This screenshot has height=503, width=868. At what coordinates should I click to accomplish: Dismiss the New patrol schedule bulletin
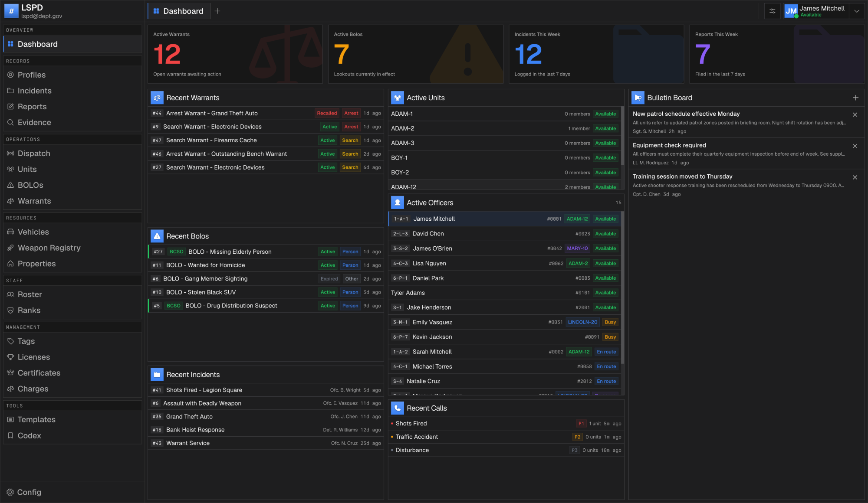click(x=855, y=115)
